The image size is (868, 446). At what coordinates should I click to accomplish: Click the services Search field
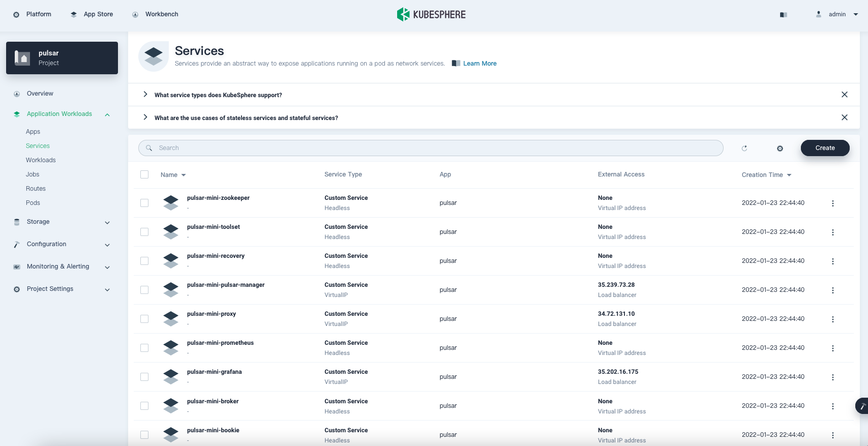tap(431, 148)
